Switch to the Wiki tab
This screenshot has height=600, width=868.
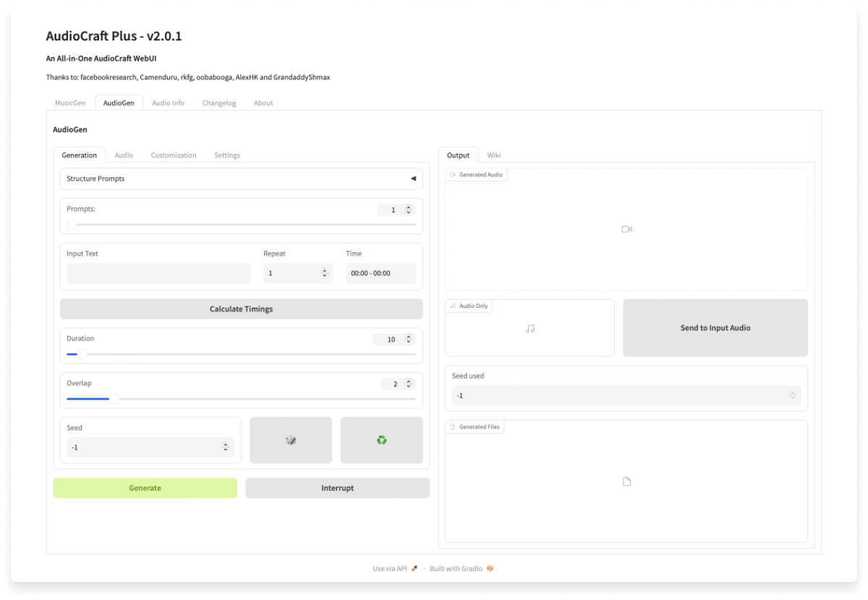(x=494, y=155)
